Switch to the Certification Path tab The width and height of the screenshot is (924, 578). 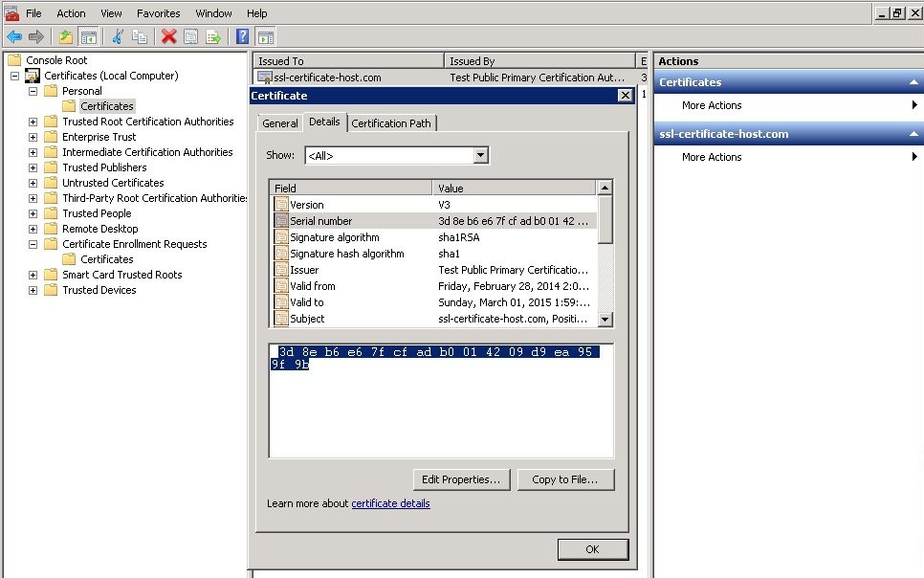391,122
